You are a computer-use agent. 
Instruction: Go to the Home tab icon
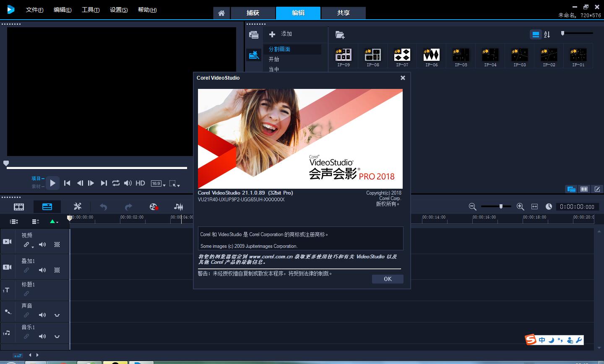coord(221,13)
